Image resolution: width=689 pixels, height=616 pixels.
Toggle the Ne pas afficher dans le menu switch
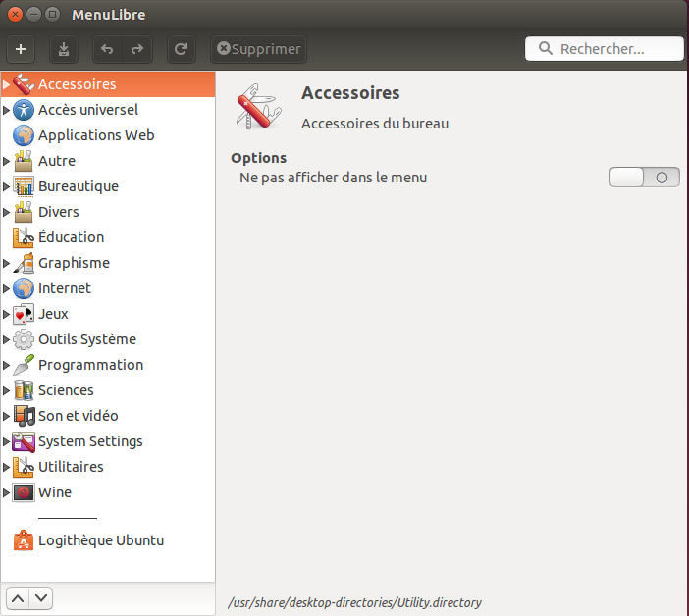point(644,178)
